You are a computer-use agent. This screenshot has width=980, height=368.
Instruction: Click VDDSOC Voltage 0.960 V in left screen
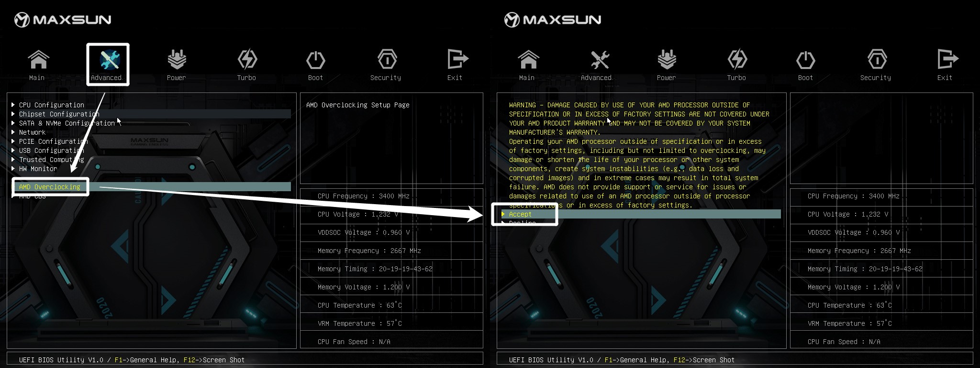point(364,232)
